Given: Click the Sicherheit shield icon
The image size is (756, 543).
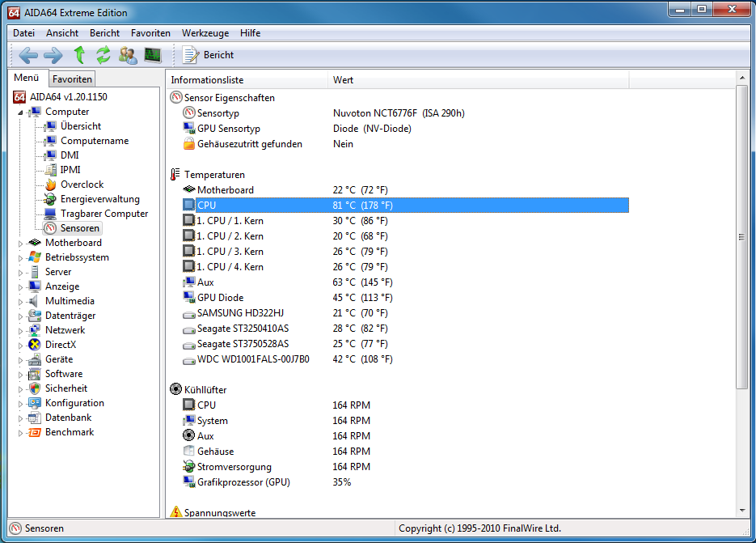Looking at the screenshot, I should (35, 388).
